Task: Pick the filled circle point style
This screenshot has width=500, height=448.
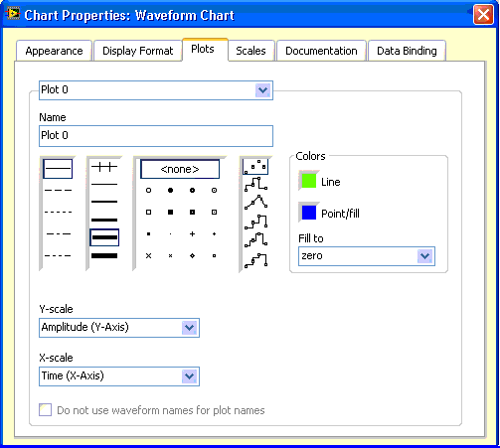Action: point(170,191)
